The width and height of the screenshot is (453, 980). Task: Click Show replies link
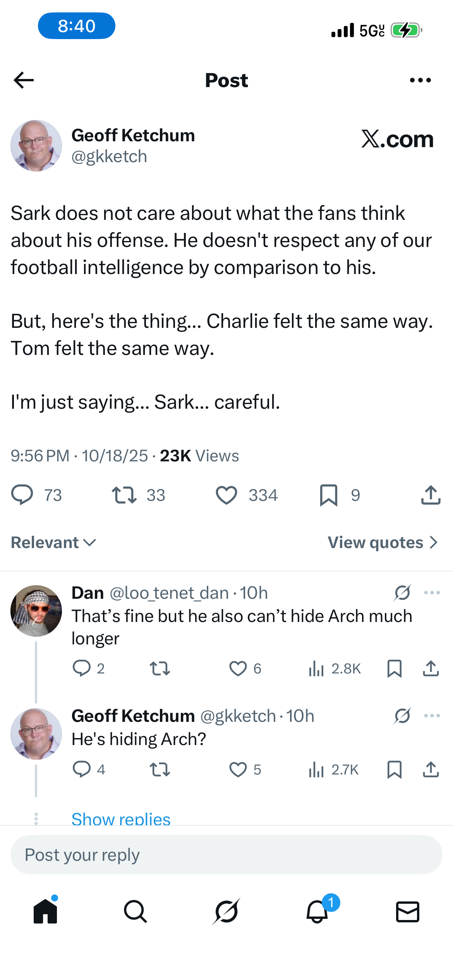point(121,818)
